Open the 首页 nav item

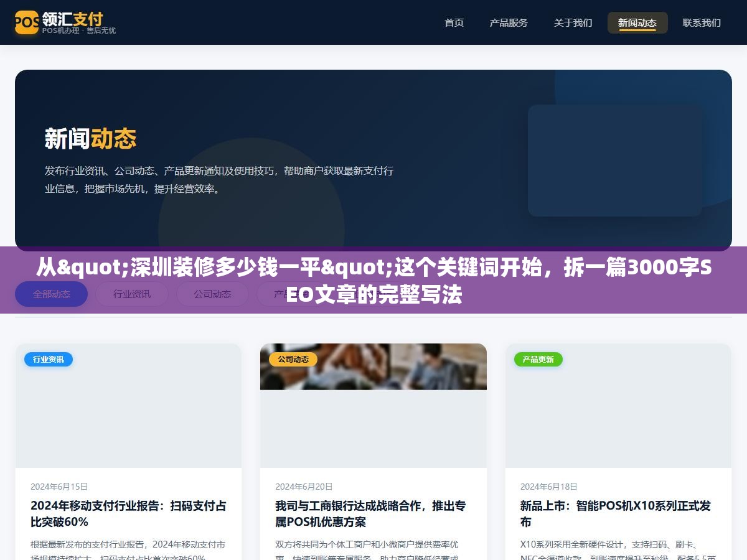pyautogui.click(x=454, y=23)
